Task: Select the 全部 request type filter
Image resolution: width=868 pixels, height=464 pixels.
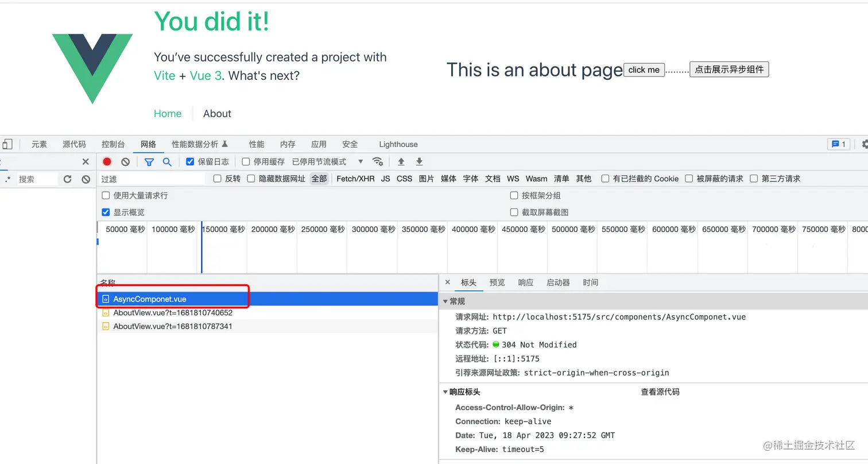Action: (x=319, y=179)
